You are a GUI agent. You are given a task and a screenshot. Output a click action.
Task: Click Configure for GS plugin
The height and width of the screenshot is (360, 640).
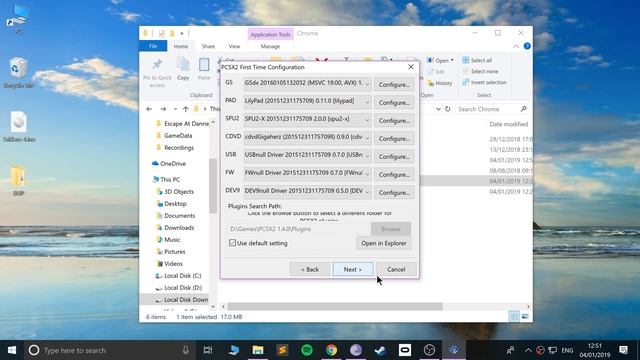[x=394, y=85]
